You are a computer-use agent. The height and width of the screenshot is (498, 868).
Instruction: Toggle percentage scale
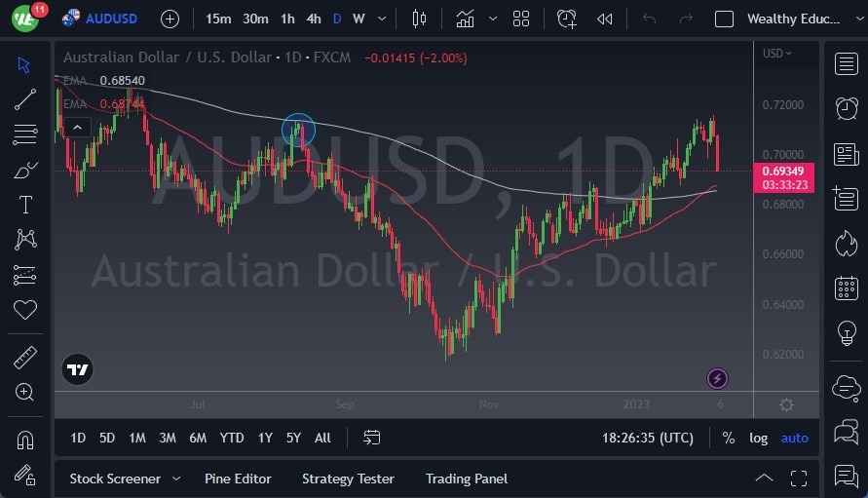[729, 439]
